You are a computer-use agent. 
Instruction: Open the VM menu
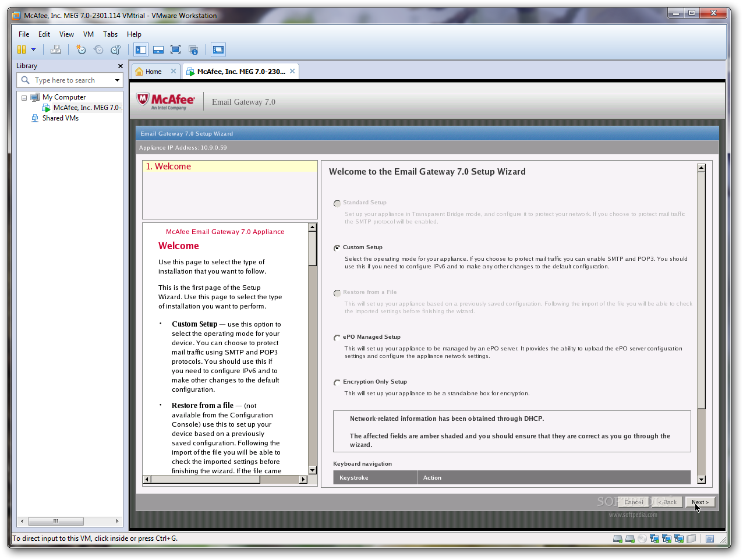tap(89, 34)
